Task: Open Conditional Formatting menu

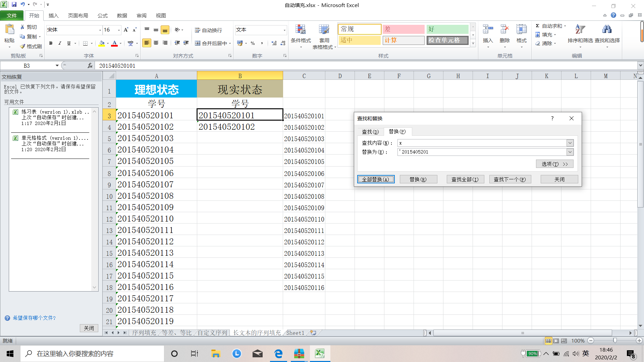Action: click(301, 36)
